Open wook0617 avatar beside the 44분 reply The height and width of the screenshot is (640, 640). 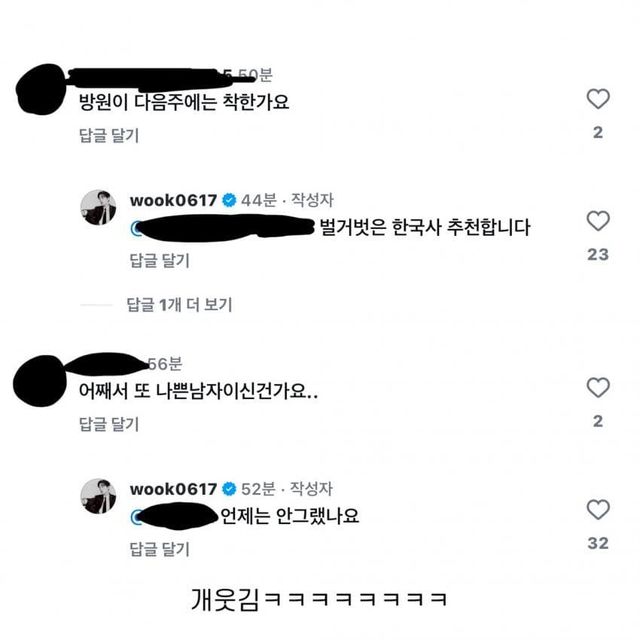click(98, 207)
